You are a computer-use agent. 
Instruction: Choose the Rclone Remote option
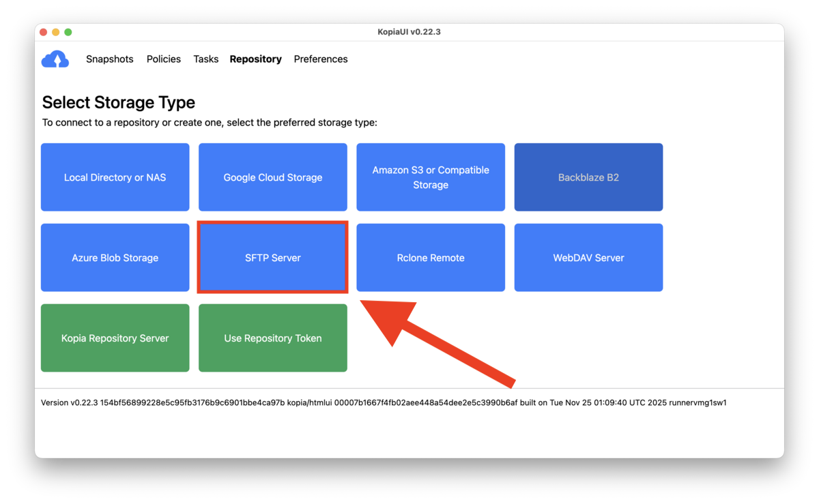point(431,258)
